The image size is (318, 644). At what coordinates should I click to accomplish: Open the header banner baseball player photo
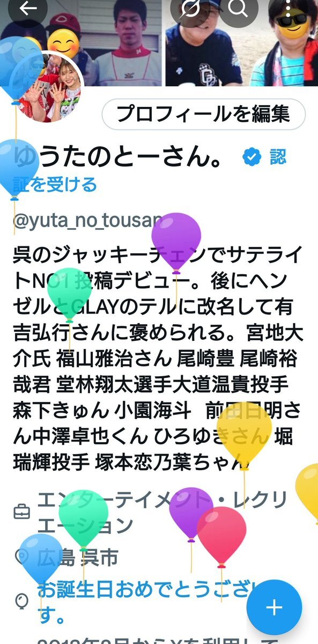click(x=80, y=43)
